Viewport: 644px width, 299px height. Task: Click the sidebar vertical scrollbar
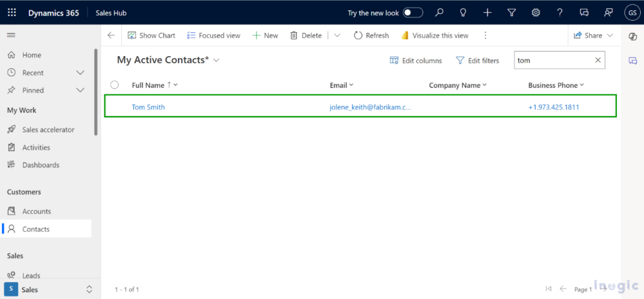pos(96,92)
